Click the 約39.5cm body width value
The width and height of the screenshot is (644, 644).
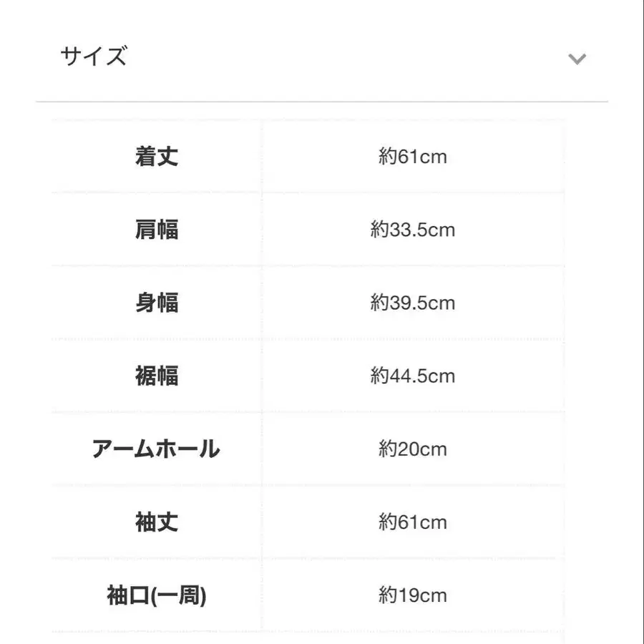[413, 303]
